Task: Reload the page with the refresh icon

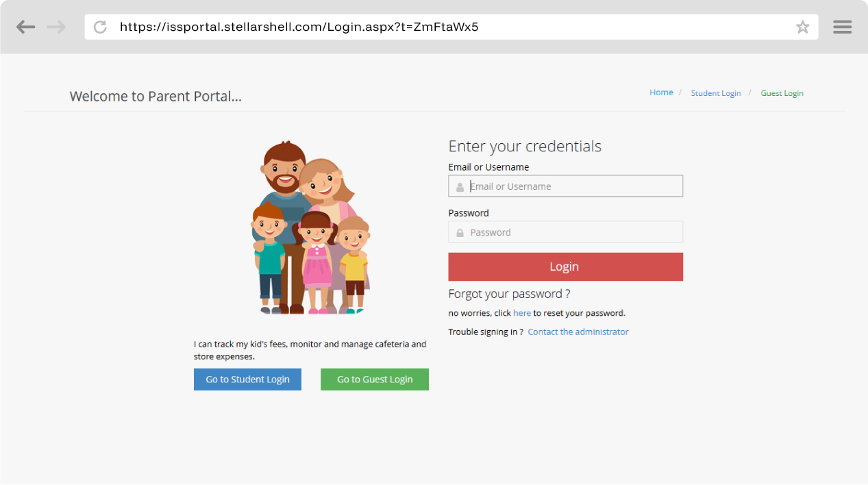Action: pyautogui.click(x=100, y=27)
